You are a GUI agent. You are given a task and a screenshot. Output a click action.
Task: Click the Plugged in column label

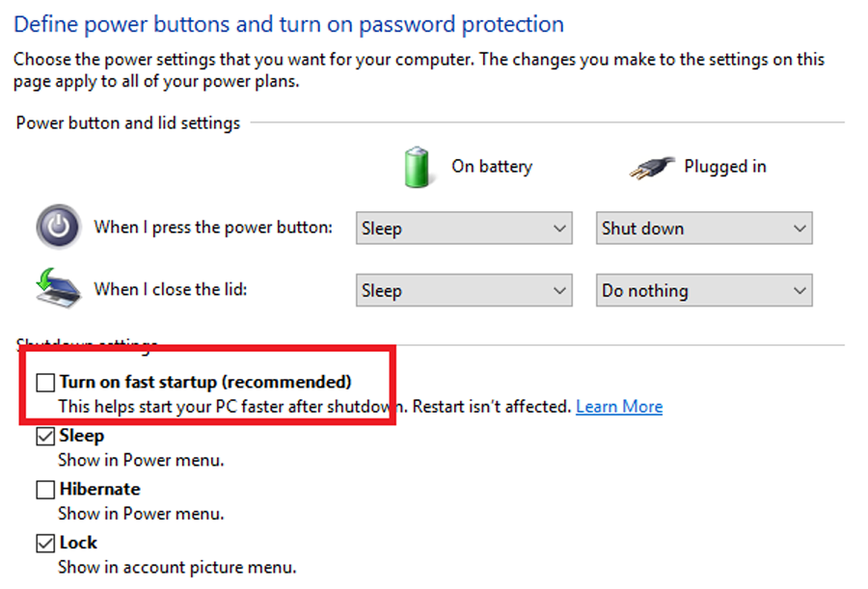coord(725,167)
